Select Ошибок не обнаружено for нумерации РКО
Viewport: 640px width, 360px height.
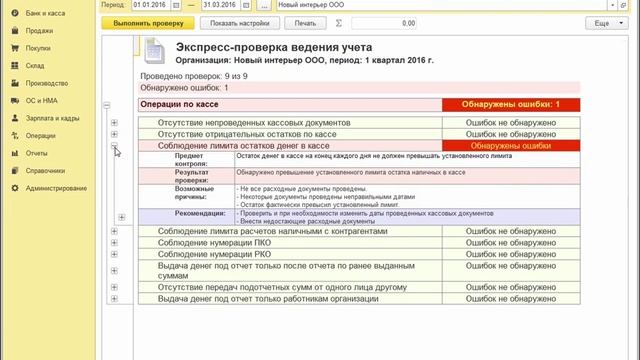point(511,254)
